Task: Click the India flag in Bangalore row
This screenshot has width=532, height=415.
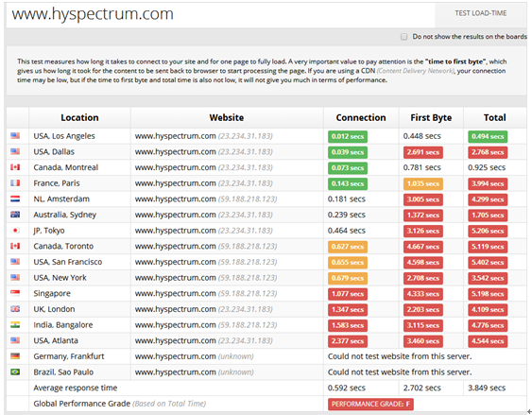Action: [x=15, y=325]
